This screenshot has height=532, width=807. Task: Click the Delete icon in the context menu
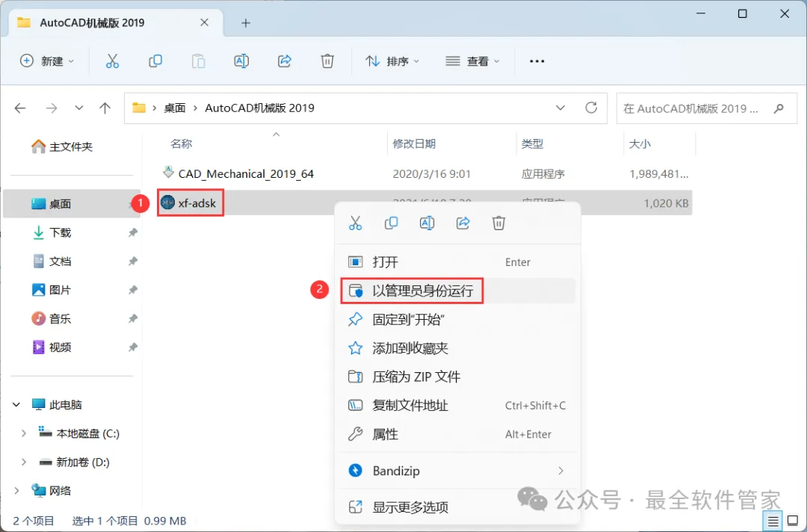tap(498, 223)
